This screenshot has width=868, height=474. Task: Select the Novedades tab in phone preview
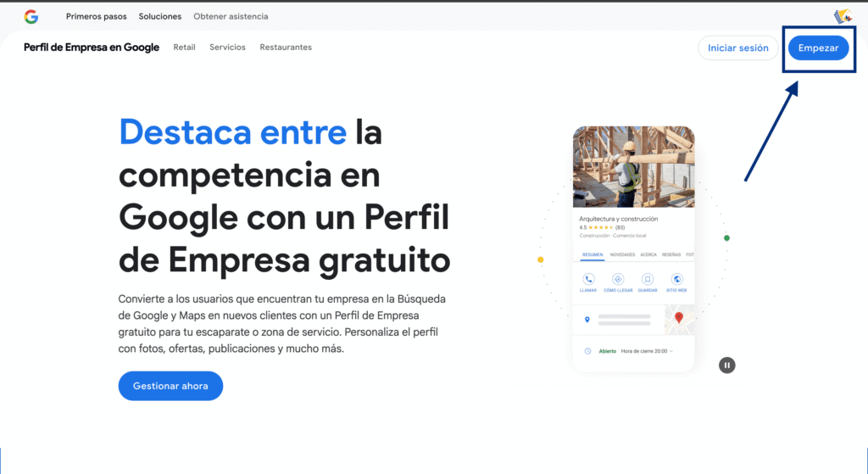click(x=622, y=254)
